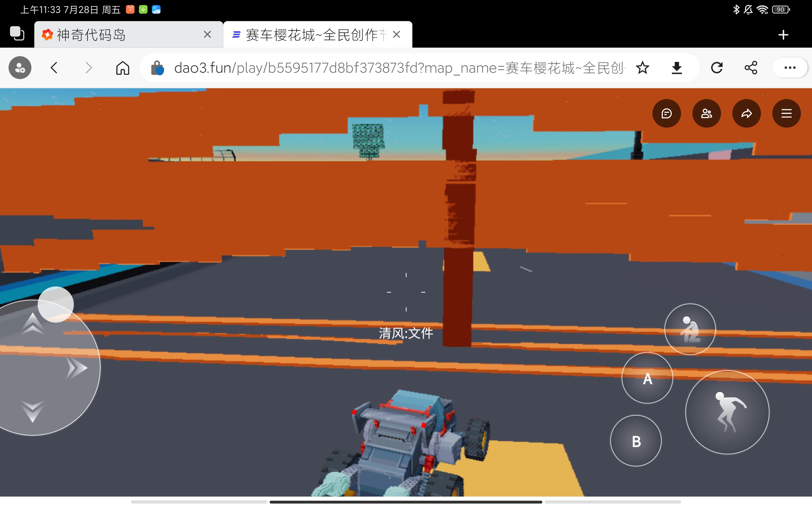Tap the battery 90 indicator
The image size is (812, 508).
coord(781,10)
